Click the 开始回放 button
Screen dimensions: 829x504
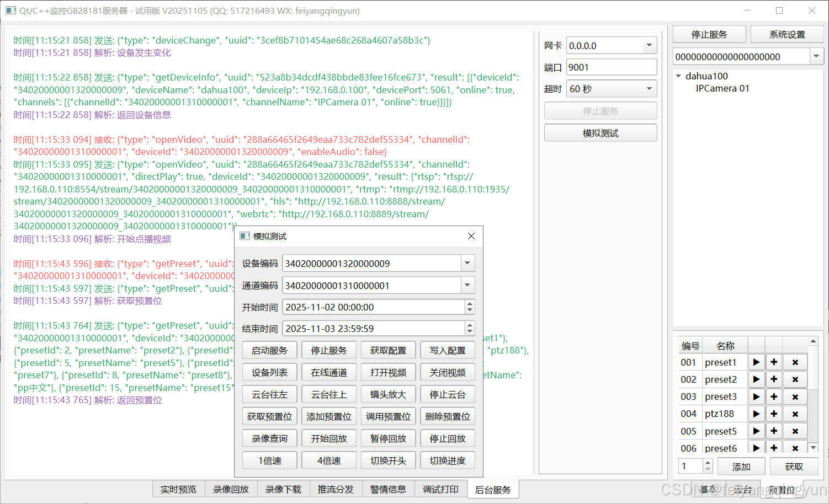click(329, 438)
